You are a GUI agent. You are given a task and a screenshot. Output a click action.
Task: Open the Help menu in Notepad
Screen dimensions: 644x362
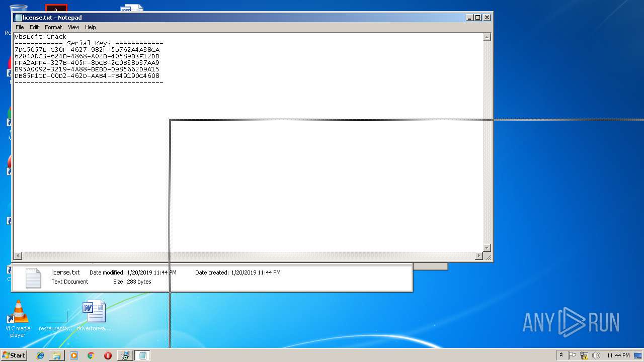(x=91, y=27)
